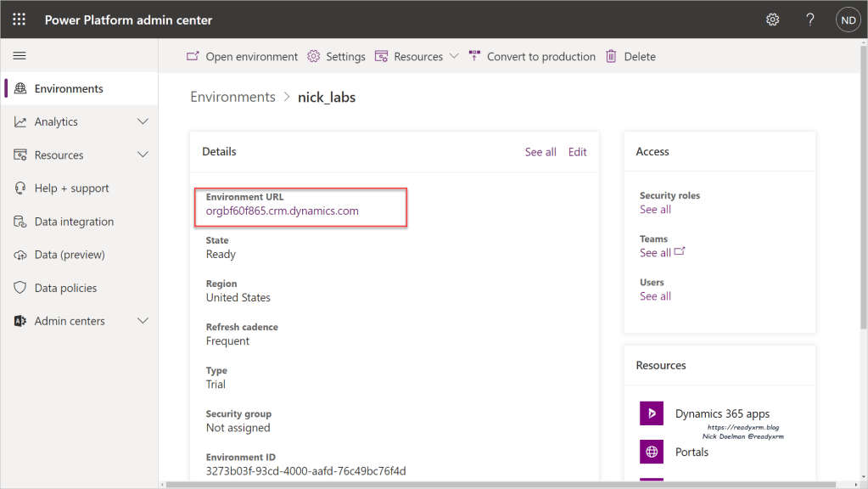Open the orgbf60f865.crm.dynamics.com environment URL
Viewport: 868px width, 489px height.
coord(282,211)
